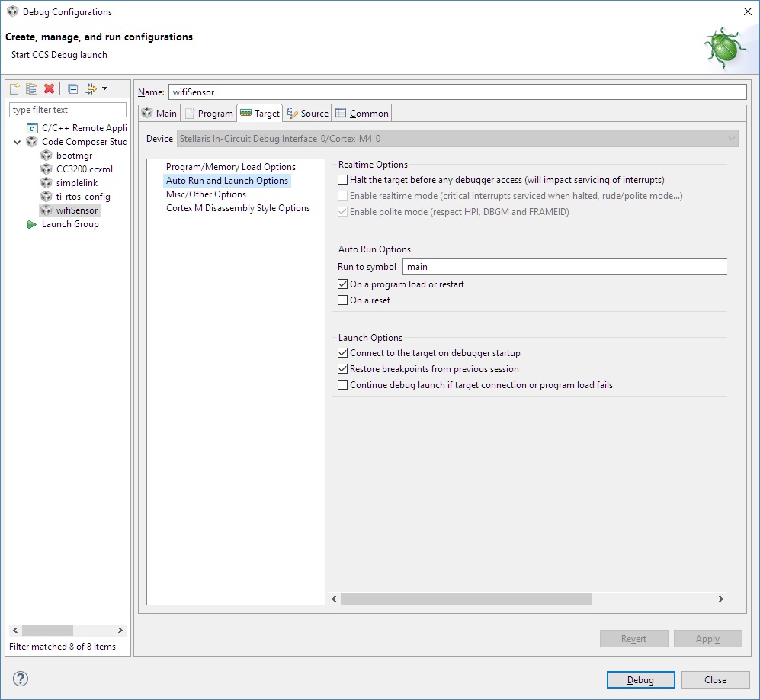
Task: Click options panel horizontal scrollbar thumb
Action: click(x=466, y=599)
